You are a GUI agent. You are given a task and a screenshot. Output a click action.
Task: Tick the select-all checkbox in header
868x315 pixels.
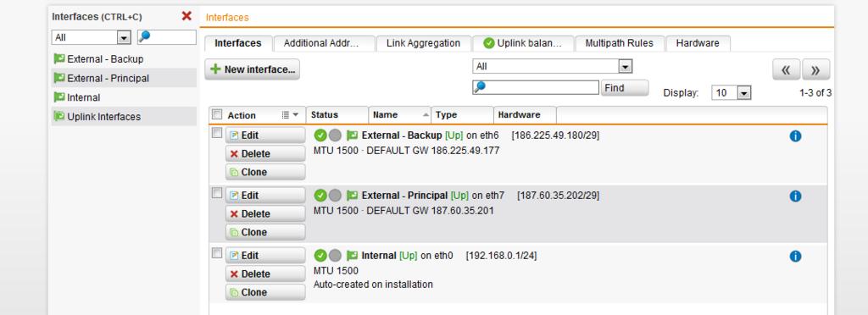pos(217,114)
